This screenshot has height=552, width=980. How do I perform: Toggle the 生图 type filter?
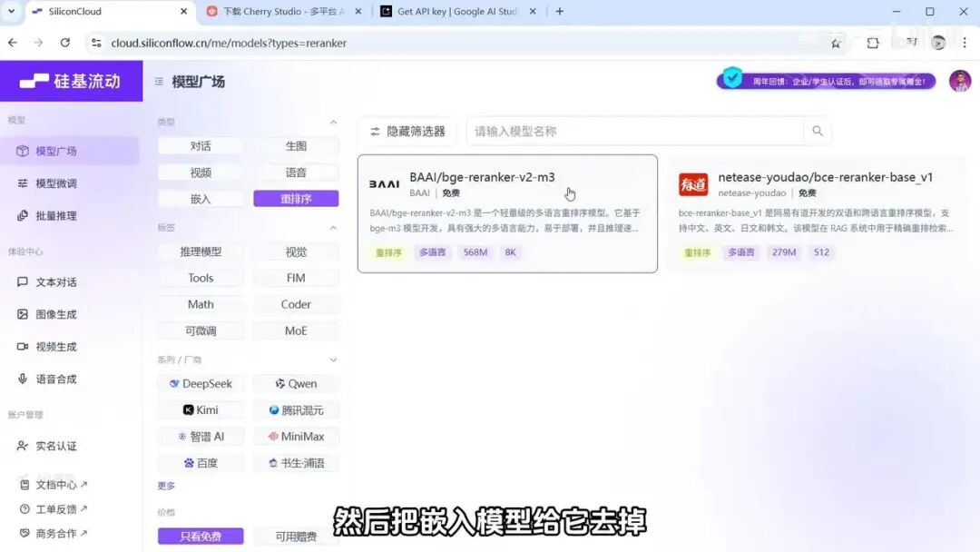(x=296, y=145)
